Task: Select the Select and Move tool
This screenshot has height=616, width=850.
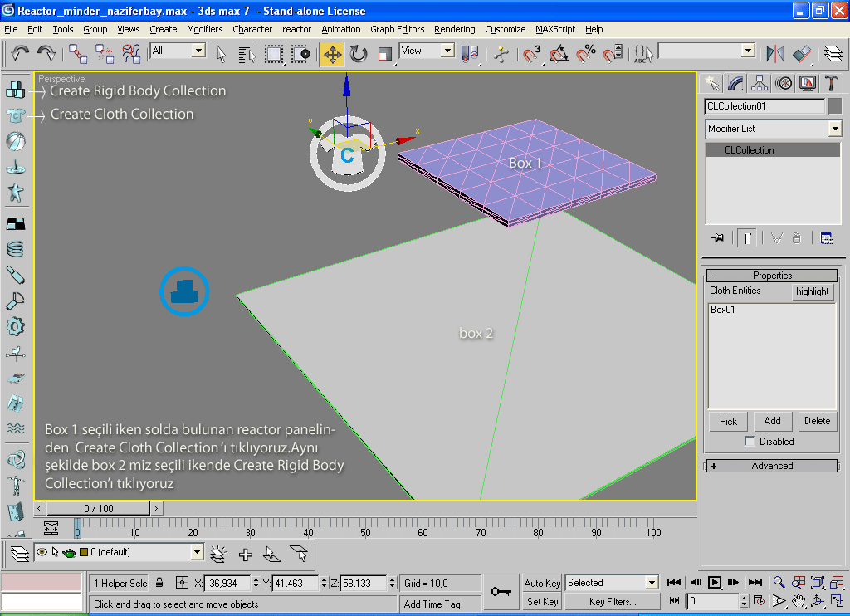Action: (332, 54)
